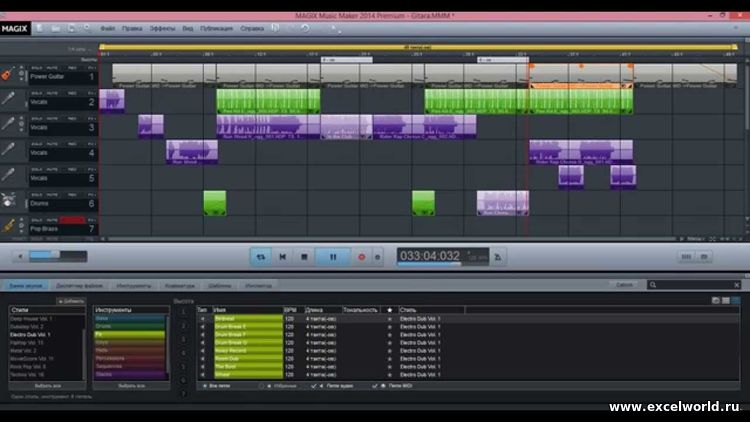Viewport: 750px width, 422px height.
Task: Stop playback with the stop button
Action: 304,257
